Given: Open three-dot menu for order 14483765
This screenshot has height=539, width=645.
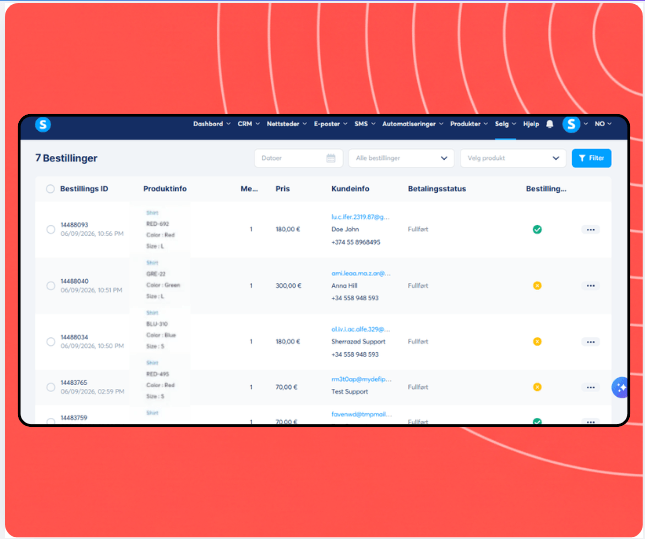Looking at the screenshot, I should (x=591, y=387).
